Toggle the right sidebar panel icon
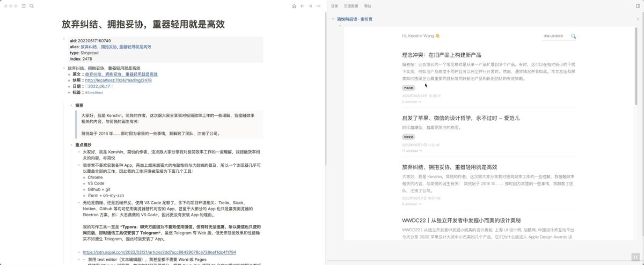The height and width of the screenshot is (265, 644). (637, 6)
